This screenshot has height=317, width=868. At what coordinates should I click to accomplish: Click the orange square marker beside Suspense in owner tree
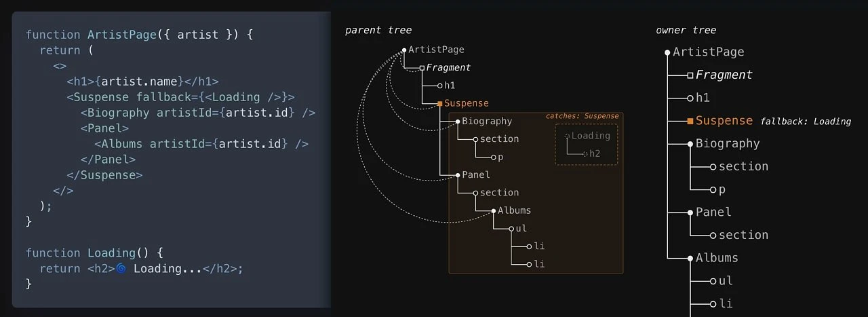pos(690,121)
